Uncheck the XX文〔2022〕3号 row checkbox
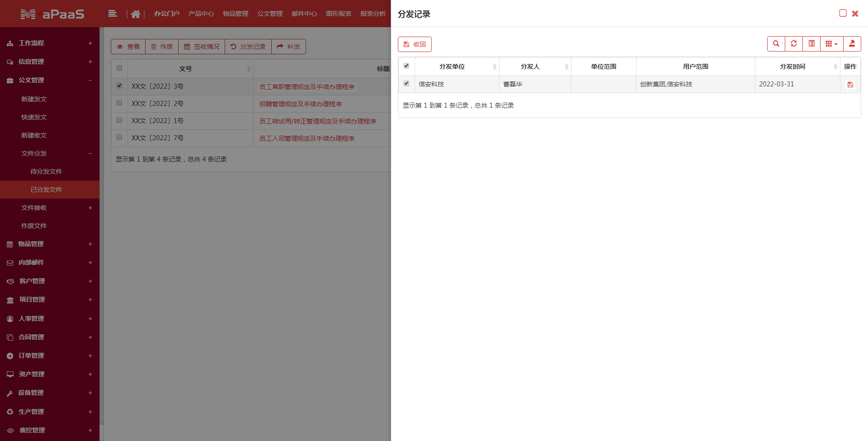Image resolution: width=868 pixels, height=441 pixels. point(119,85)
